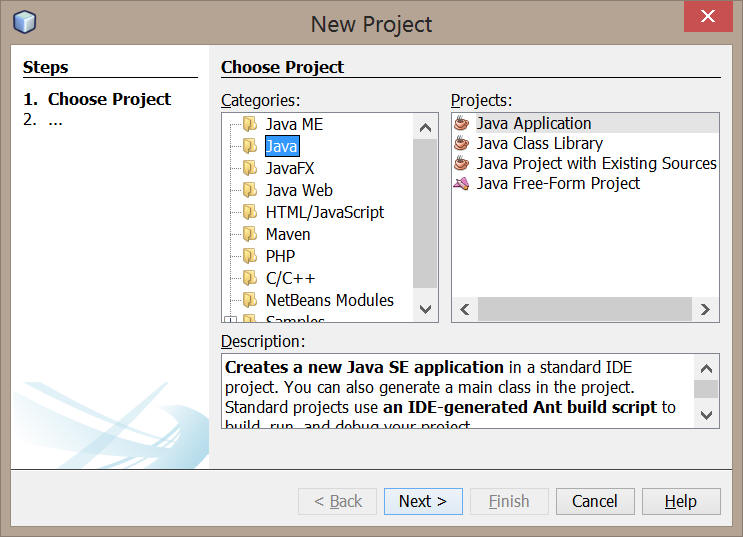Screen dimensions: 743x537
Task: Click the Maven folder icon
Action: click(250, 234)
